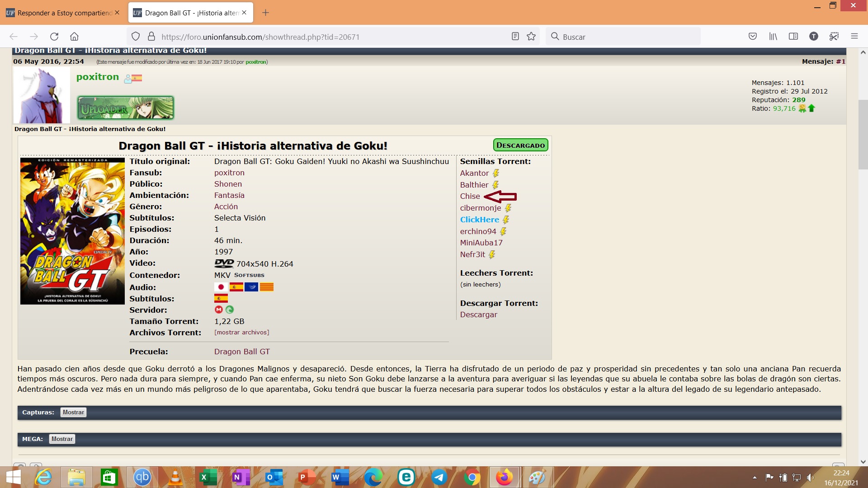Click the Buscar search field
Image resolution: width=868 pixels, height=488 pixels.
[x=624, y=37]
